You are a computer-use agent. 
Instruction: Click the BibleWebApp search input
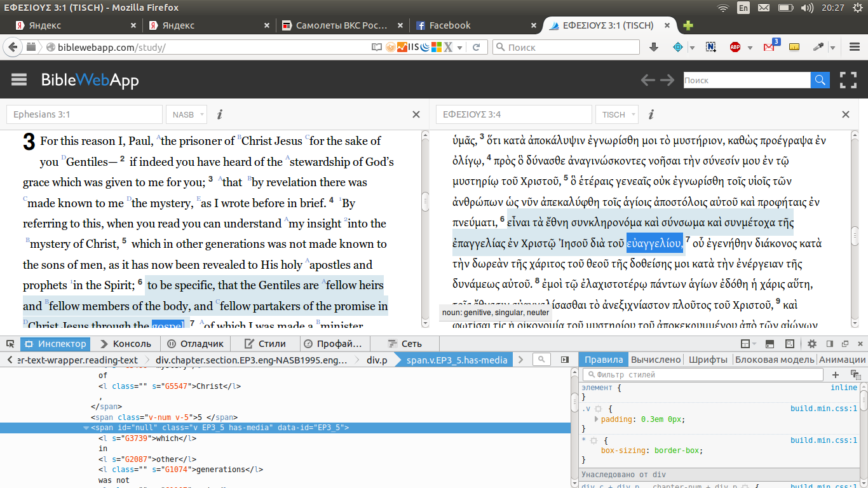(x=747, y=80)
